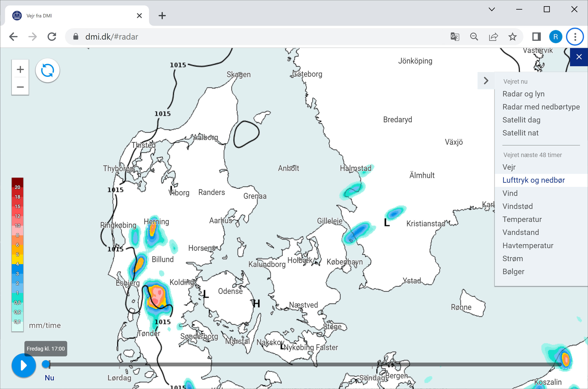
Task: Click the Aalborg label on map
Action: pyautogui.click(x=206, y=137)
